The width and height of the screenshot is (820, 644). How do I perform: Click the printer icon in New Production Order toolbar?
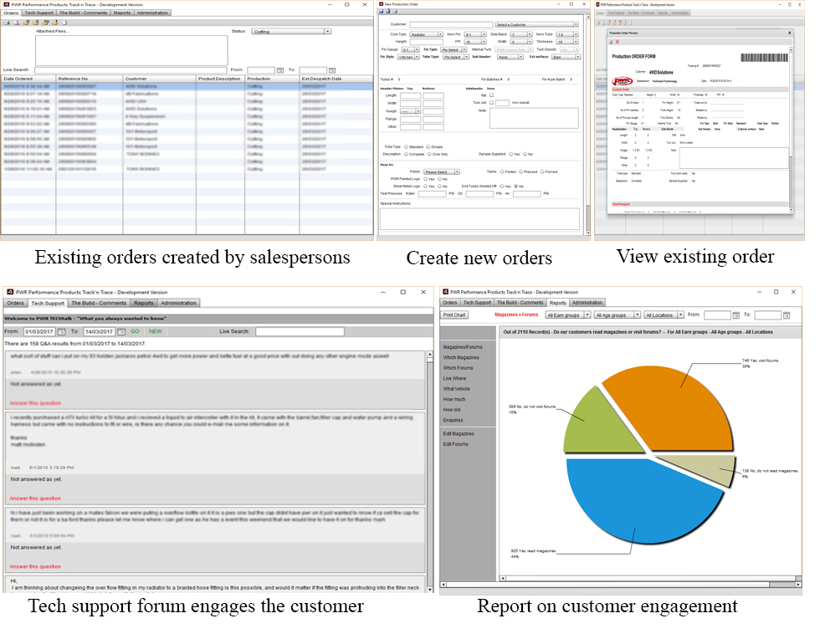[x=395, y=12]
